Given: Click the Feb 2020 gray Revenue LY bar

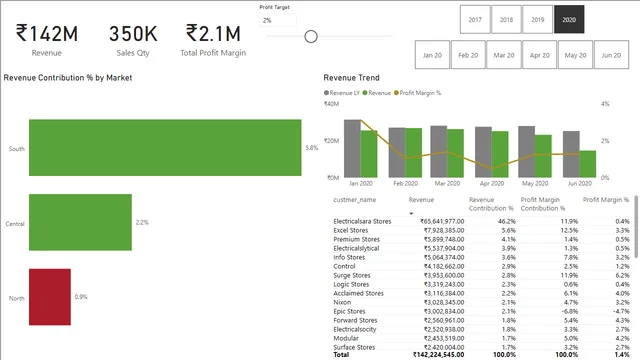Looking at the screenshot, I should tap(397, 152).
